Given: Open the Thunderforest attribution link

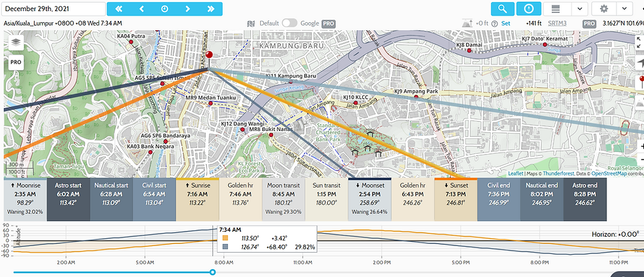Looking at the screenshot, I should coord(557,174).
